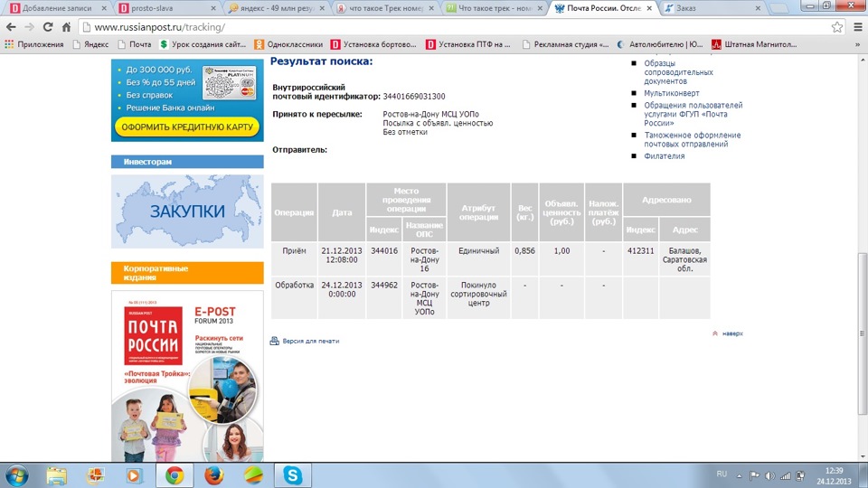This screenshot has width=868, height=488.
Task: Open Инвесторам section header
Action: (x=187, y=162)
